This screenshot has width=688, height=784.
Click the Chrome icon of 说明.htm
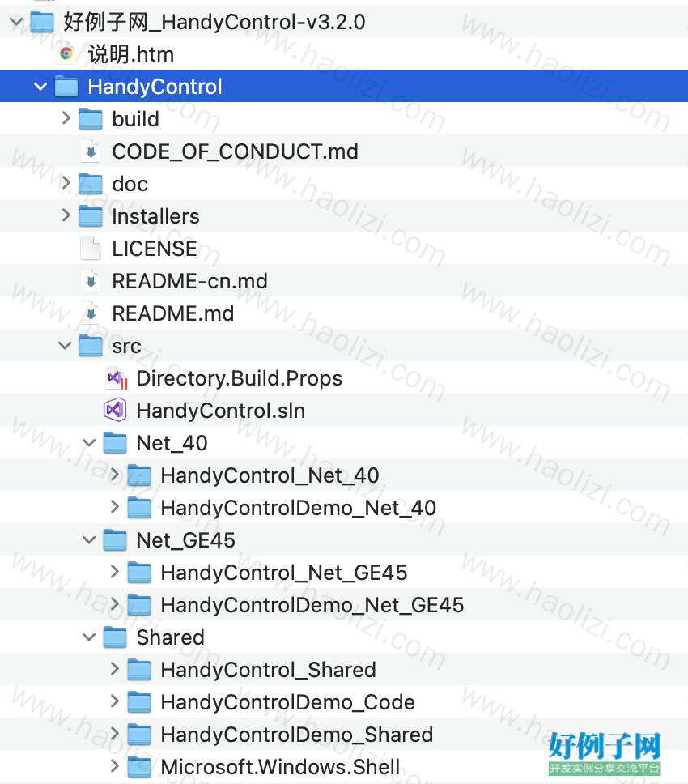[66, 53]
